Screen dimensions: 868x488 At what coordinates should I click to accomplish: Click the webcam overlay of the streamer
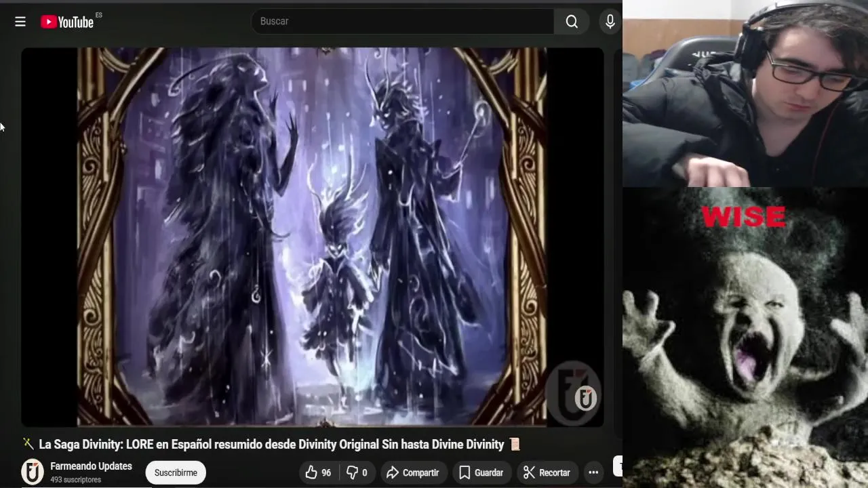point(745,94)
